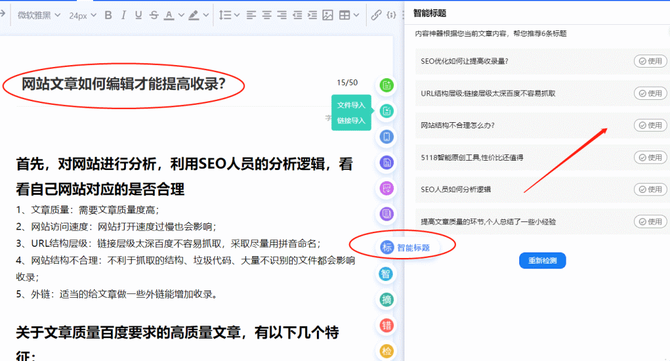Center align the text

267,15
